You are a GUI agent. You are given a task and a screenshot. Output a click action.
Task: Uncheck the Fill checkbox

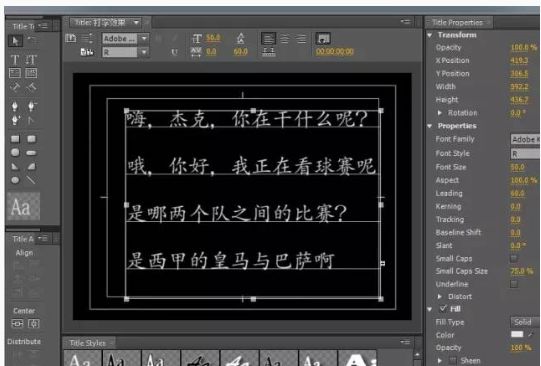[x=443, y=308]
